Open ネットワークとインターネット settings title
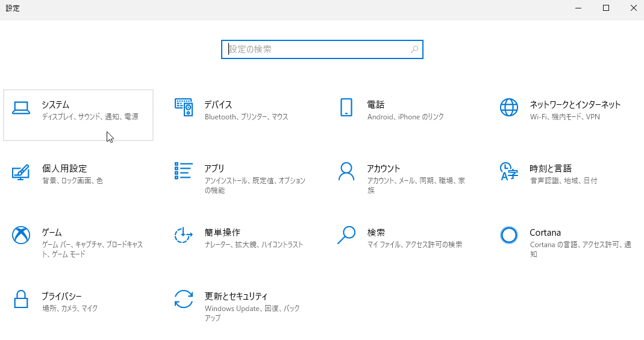The height and width of the screenshot is (340, 644). click(575, 105)
